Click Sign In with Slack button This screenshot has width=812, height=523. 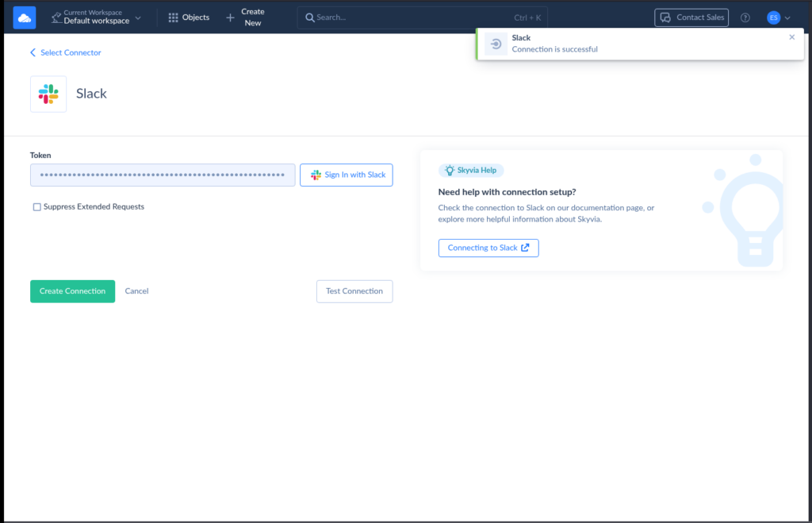(x=347, y=175)
